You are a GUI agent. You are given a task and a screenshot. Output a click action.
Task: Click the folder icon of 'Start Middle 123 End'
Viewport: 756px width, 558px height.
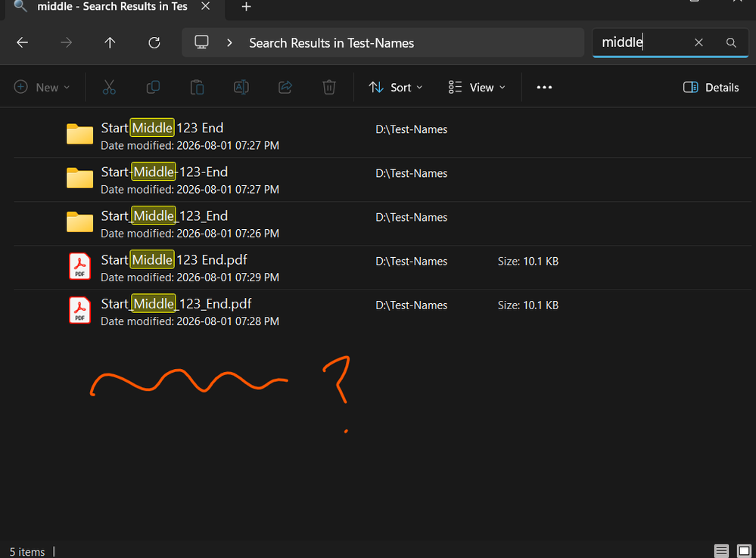coord(79,134)
